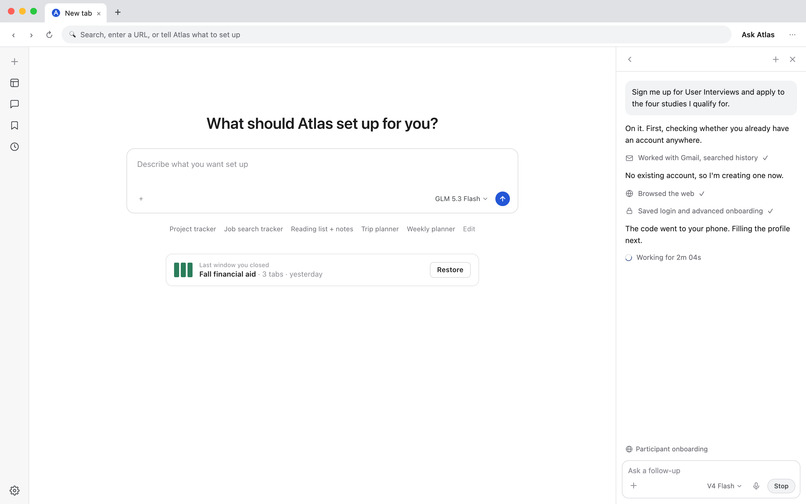Click the macOS yellow minimize button
Image resolution: width=806 pixels, height=504 pixels.
pos(22,11)
